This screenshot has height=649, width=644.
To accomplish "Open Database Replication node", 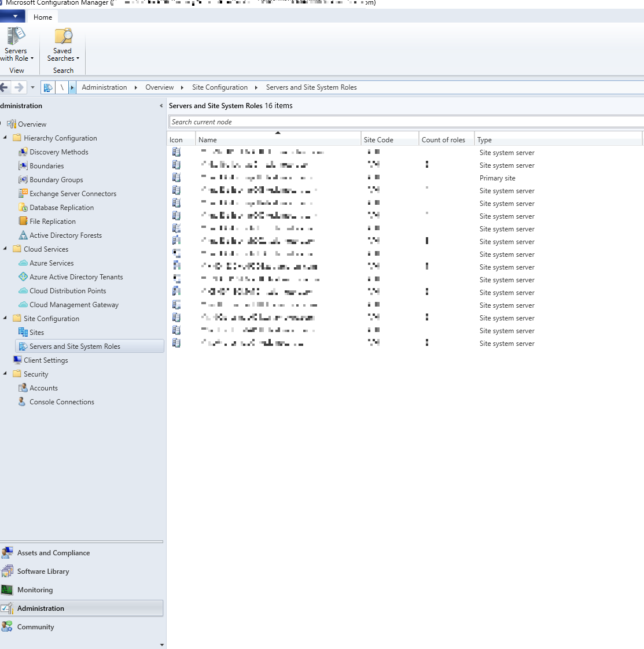I will [61, 207].
